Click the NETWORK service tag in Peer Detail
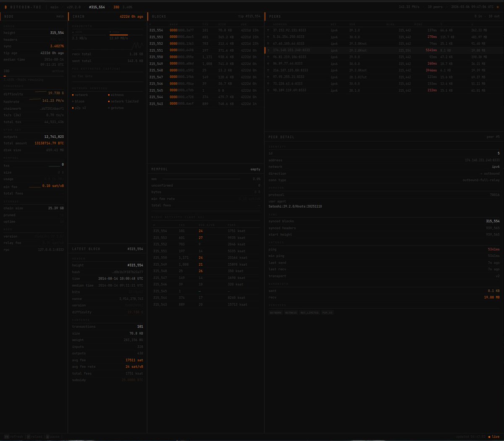Image resolution: width=504 pixels, height=441 pixels. coord(276,313)
